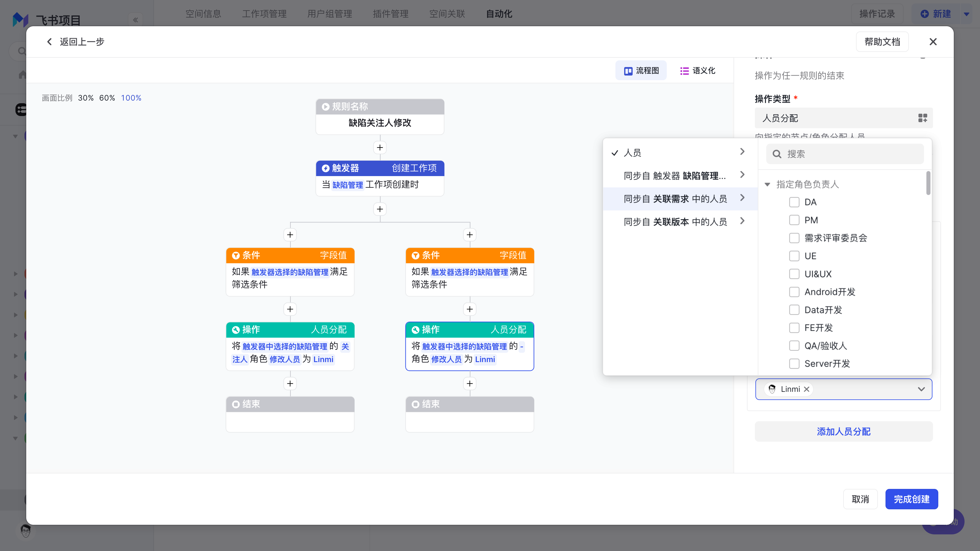980x551 pixels.
Task: Check the Data开发 role checkbox
Action: (794, 310)
